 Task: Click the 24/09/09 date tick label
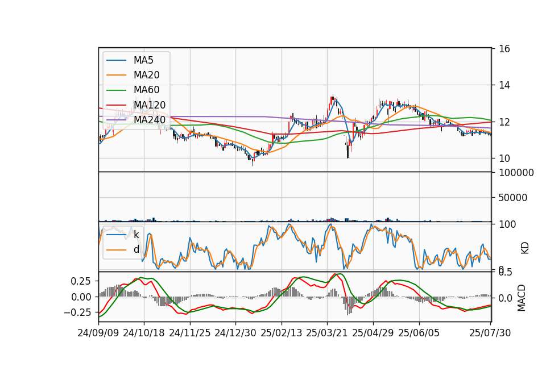coord(98,333)
